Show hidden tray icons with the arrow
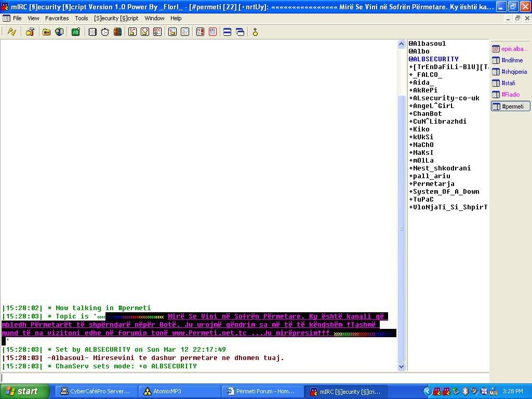532x399 pixels. 427,392
